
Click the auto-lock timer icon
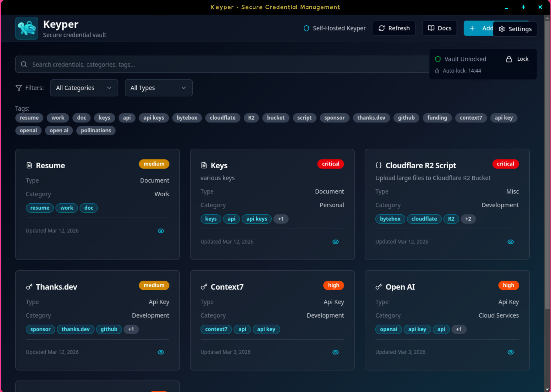click(437, 71)
